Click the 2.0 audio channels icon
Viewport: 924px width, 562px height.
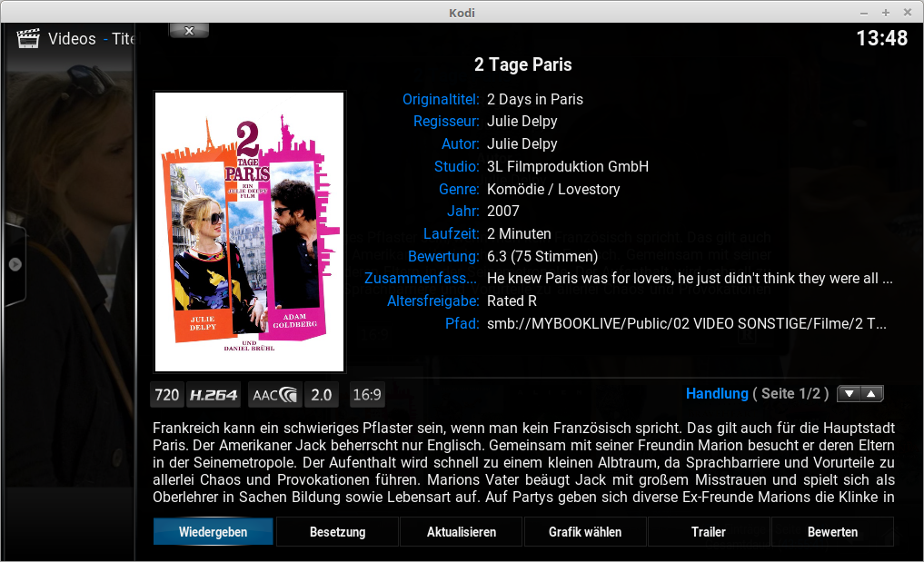pyautogui.click(x=321, y=395)
